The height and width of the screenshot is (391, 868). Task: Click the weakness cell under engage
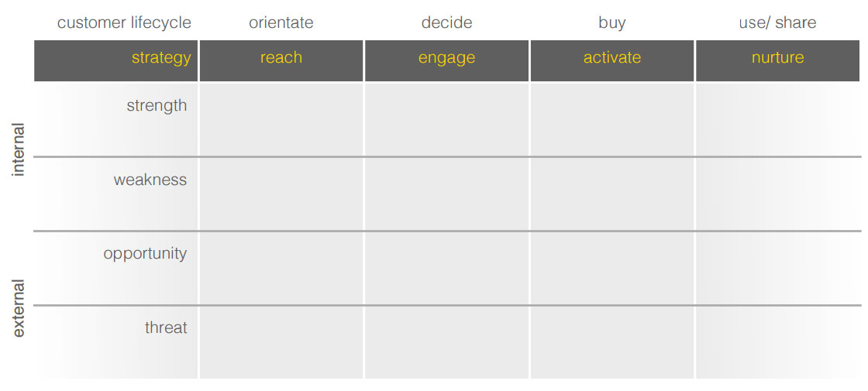pos(446,194)
